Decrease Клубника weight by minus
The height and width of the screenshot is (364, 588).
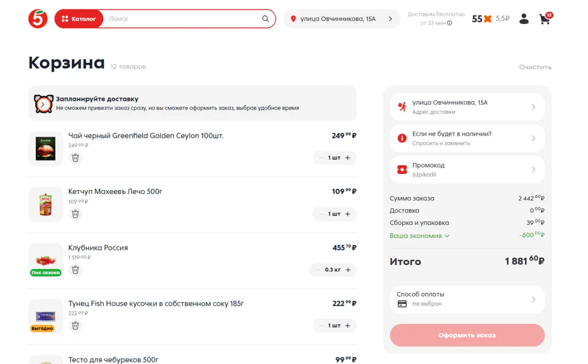(x=318, y=269)
